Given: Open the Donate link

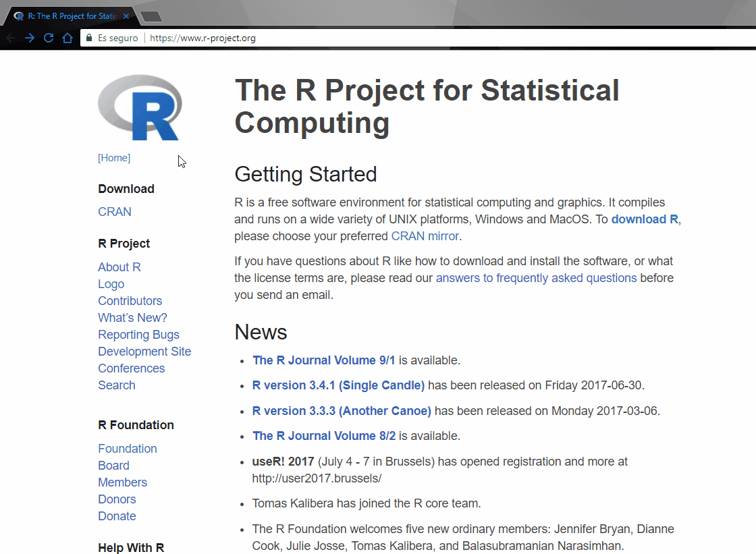Looking at the screenshot, I should click(117, 516).
